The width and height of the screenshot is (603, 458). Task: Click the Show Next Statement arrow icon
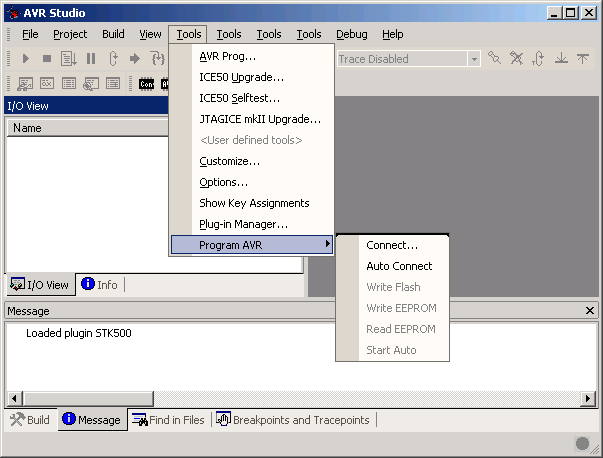(x=135, y=59)
